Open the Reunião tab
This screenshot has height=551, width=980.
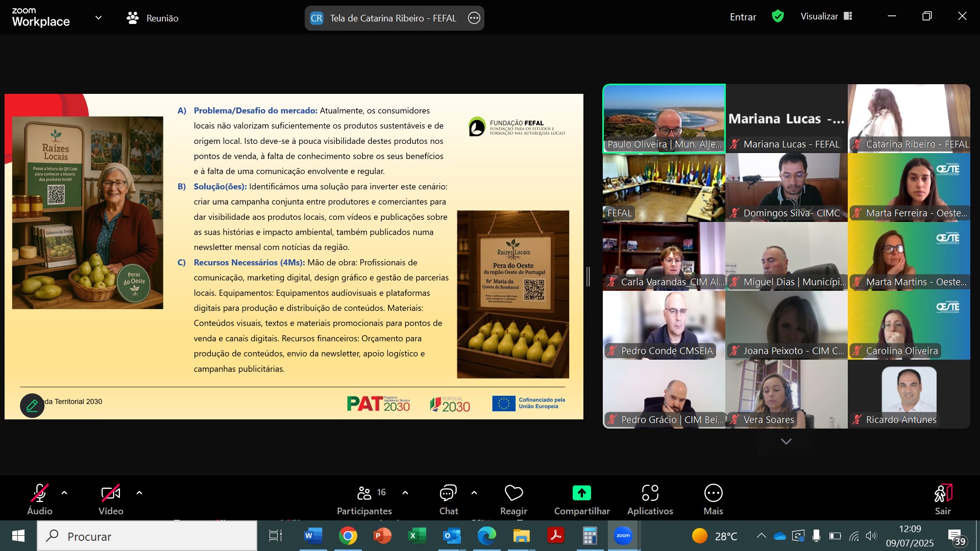pyautogui.click(x=153, y=18)
